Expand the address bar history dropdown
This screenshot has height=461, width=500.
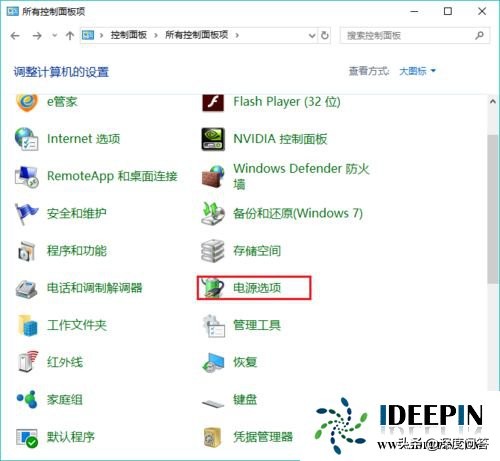point(312,35)
